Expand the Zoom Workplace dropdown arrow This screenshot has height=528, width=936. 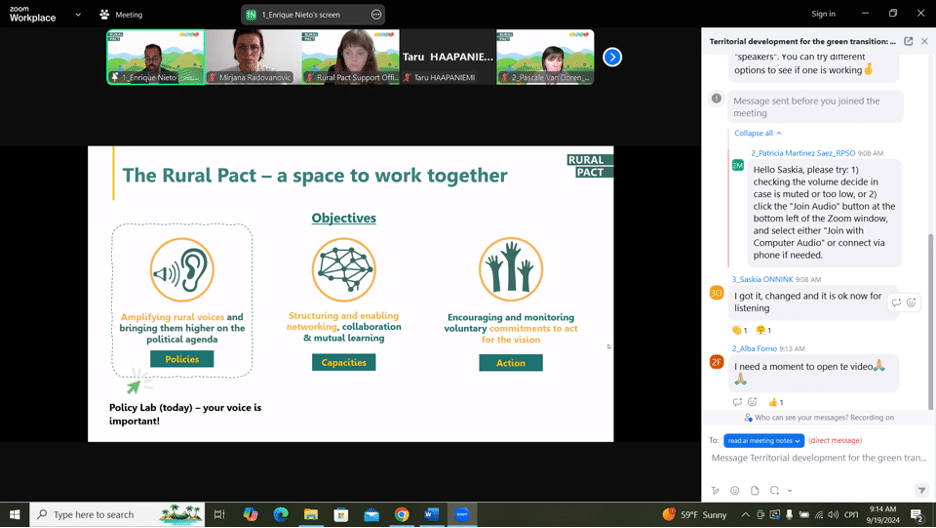click(x=78, y=15)
